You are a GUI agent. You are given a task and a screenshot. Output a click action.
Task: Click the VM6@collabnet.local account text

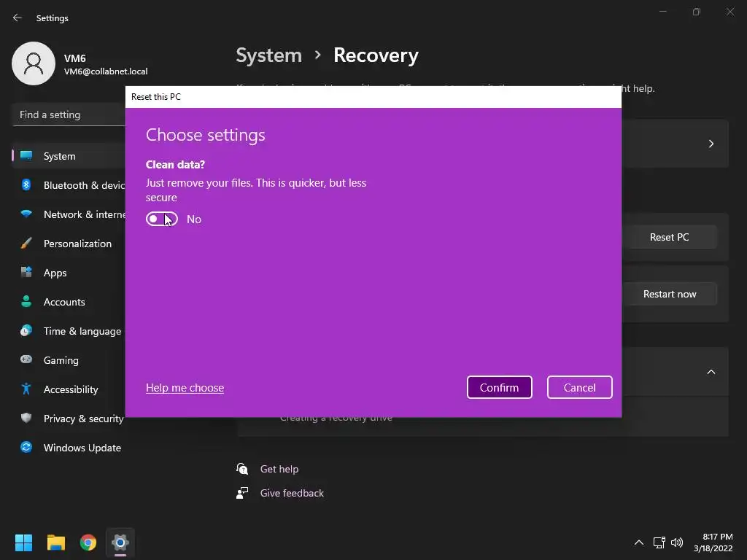[106, 71]
